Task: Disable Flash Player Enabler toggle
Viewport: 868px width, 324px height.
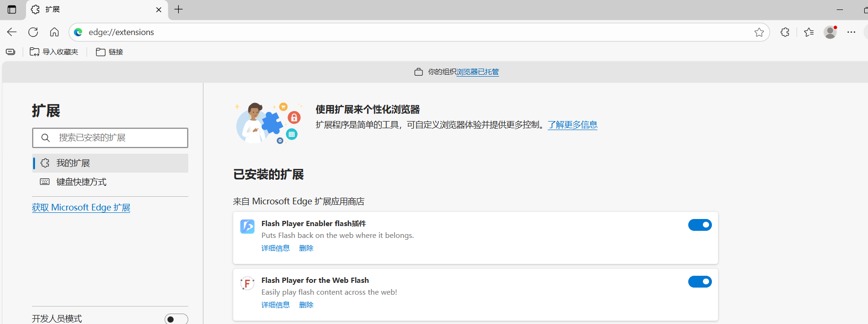Action: (700, 225)
